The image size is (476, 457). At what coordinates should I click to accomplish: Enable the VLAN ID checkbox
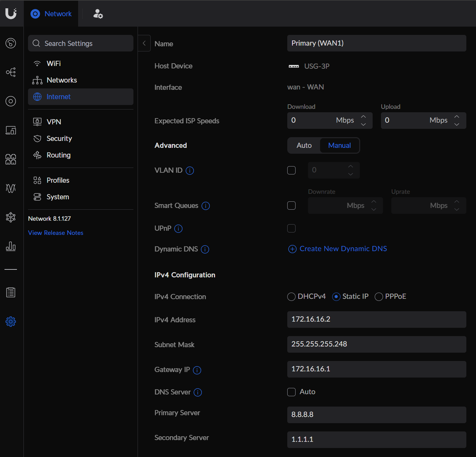pyautogui.click(x=291, y=170)
